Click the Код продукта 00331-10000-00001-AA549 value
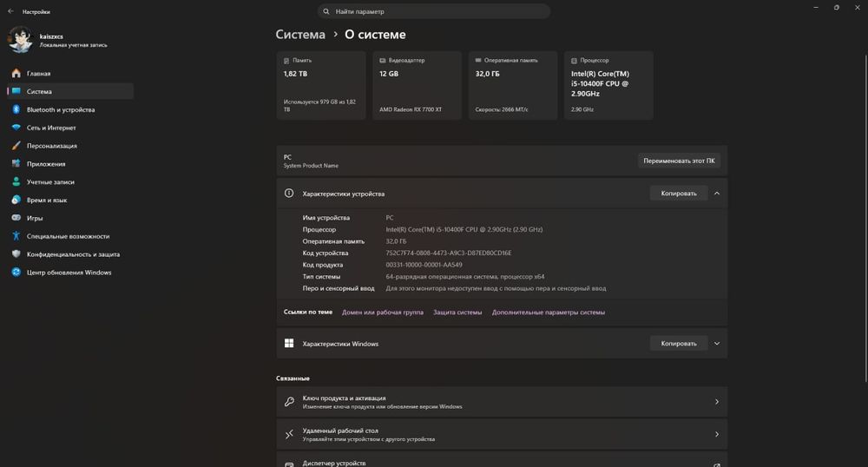 tap(424, 265)
